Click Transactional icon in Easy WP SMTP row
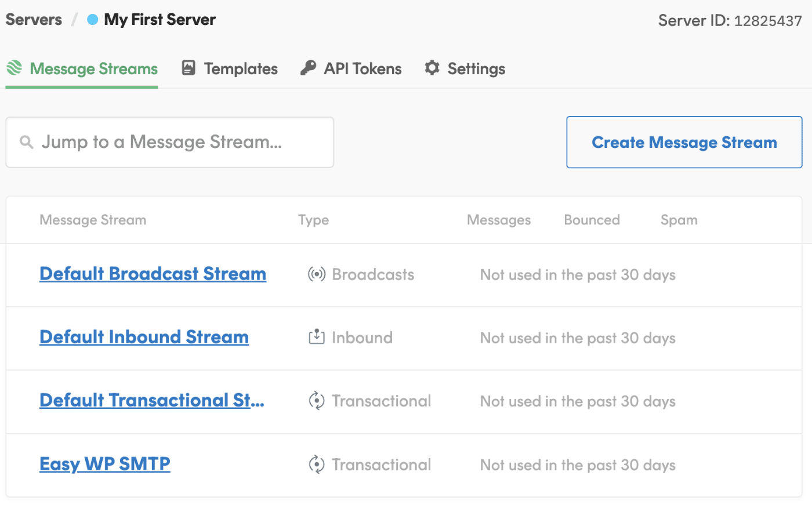Image resolution: width=812 pixels, height=508 pixels. 317,465
